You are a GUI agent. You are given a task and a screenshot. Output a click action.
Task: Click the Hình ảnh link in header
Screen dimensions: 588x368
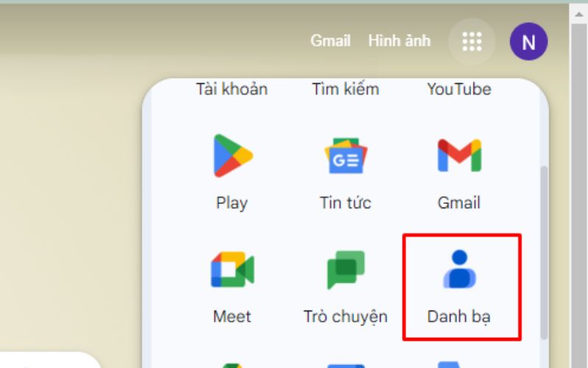pos(399,41)
